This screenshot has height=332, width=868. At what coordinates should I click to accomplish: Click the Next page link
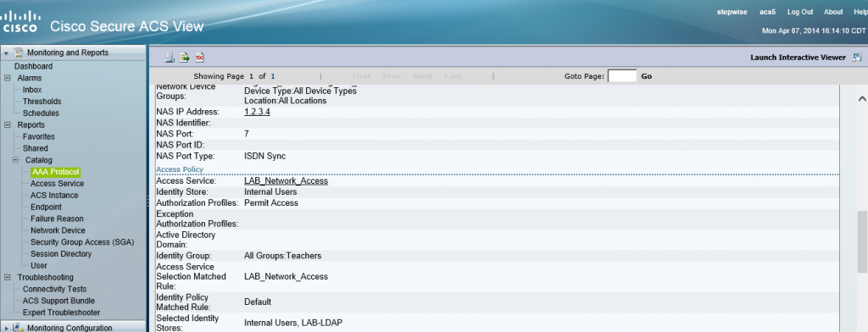(422, 76)
